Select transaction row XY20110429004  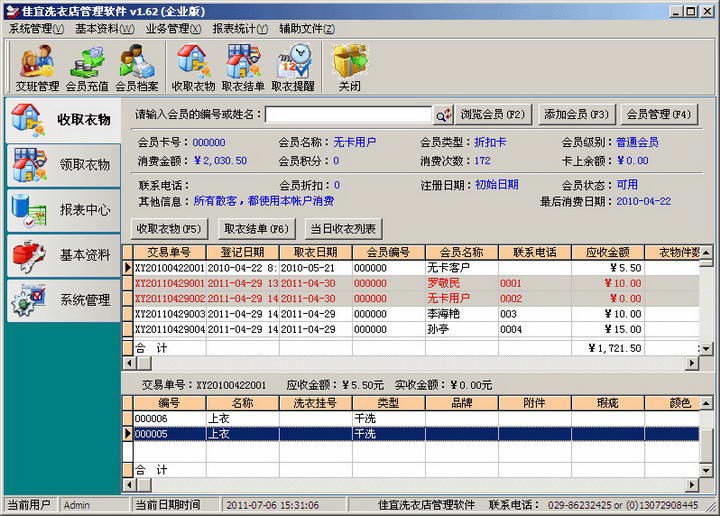click(411, 329)
